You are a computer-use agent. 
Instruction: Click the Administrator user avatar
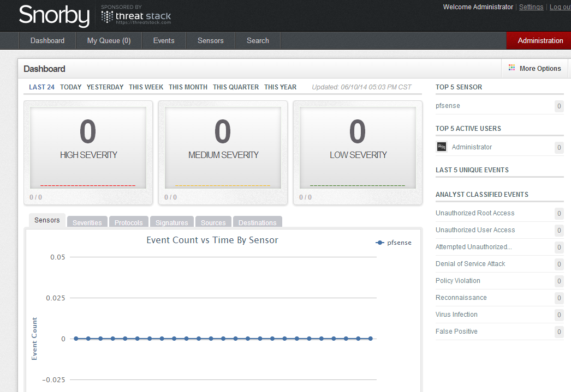442,147
